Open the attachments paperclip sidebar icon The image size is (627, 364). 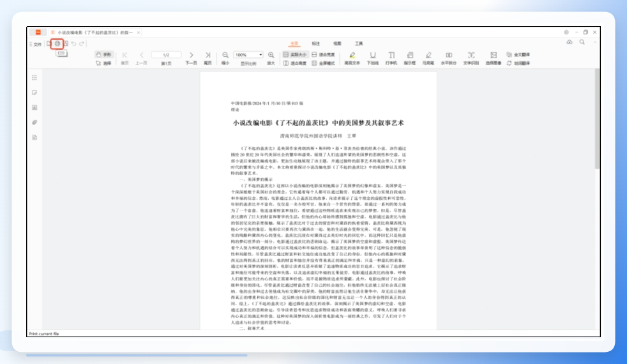click(x=34, y=123)
